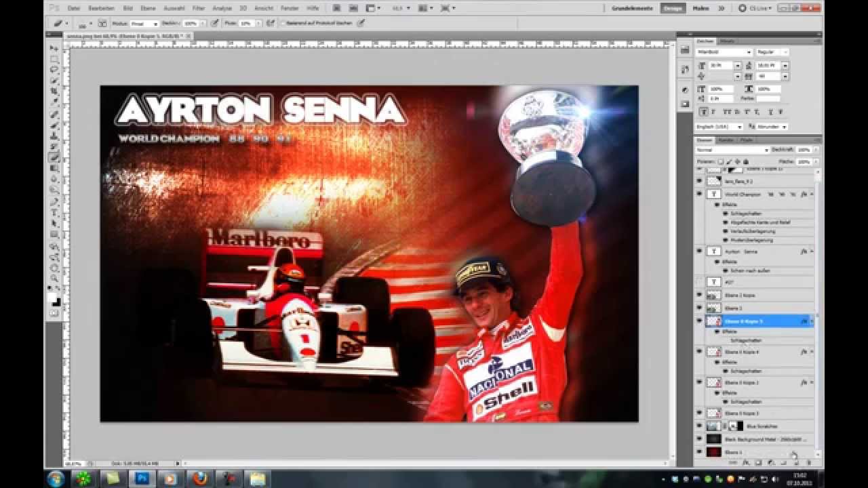Click the delete layer trash icon
The image size is (868, 488).
pyautogui.click(x=809, y=462)
